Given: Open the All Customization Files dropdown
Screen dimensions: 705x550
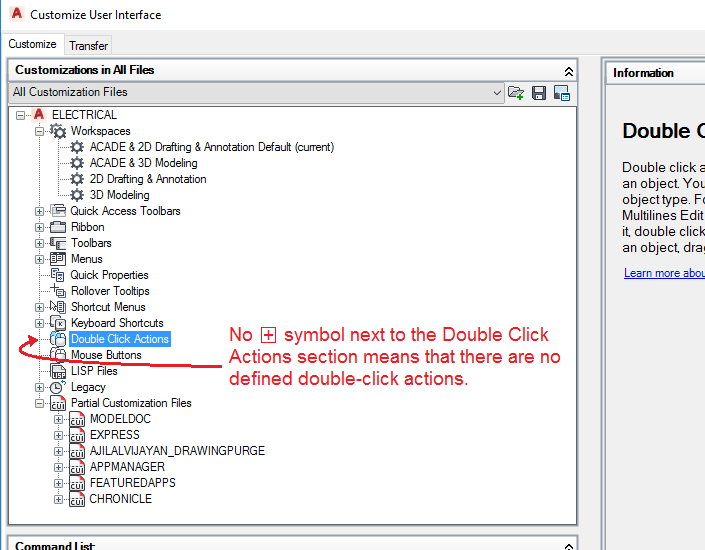Looking at the screenshot, I should coord(497,93).
